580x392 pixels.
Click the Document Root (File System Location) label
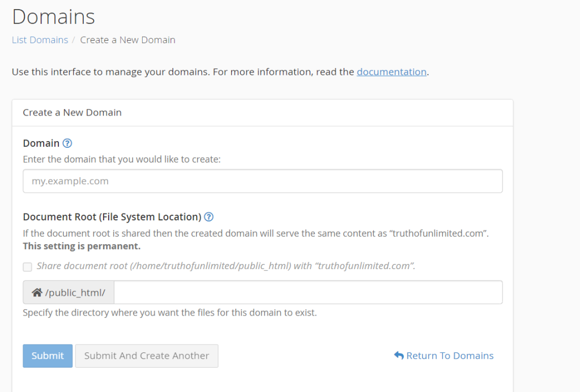coord(112,217)
